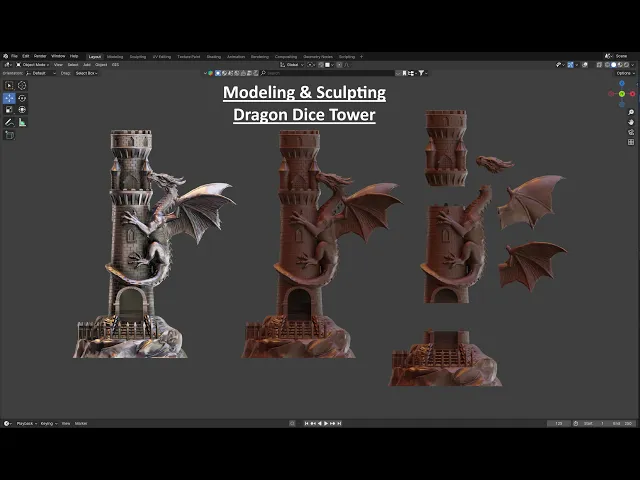Select the Transform tool
The image size is (640, 480).
(x=22, y=109)
